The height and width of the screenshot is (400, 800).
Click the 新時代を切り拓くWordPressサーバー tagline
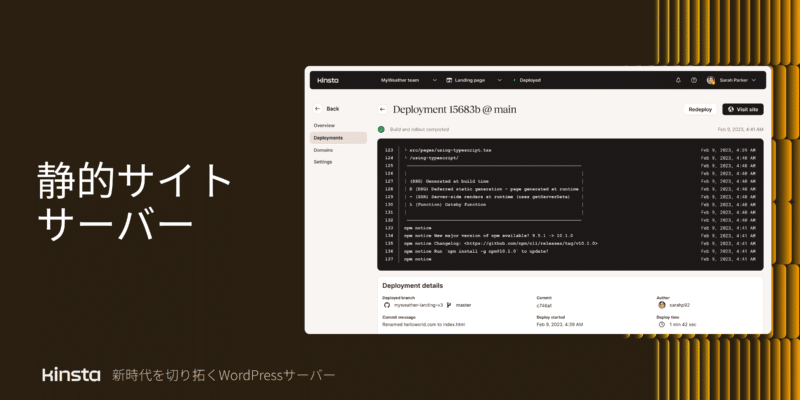pos(223,376)
